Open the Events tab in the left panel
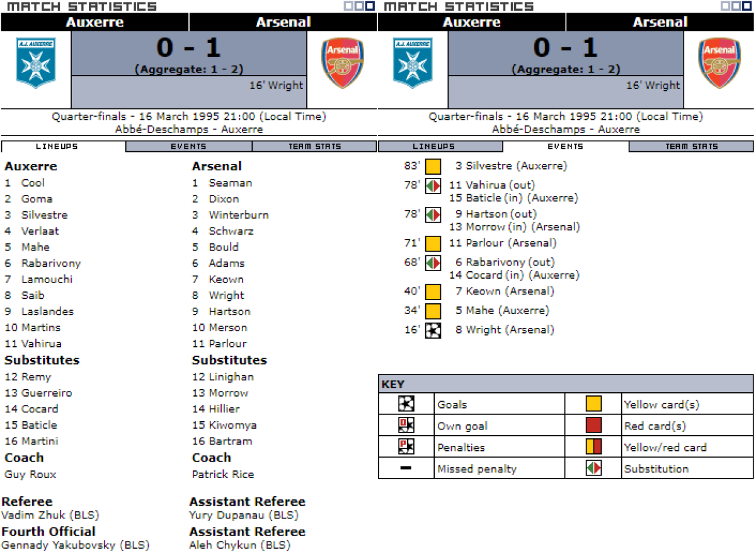The image size is (756, 553). pos(188,146)
